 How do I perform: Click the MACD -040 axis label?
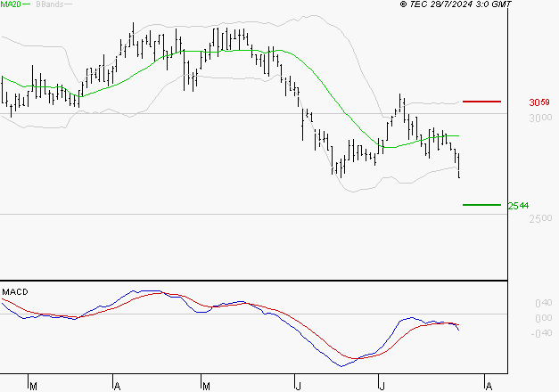pos(541,333)
